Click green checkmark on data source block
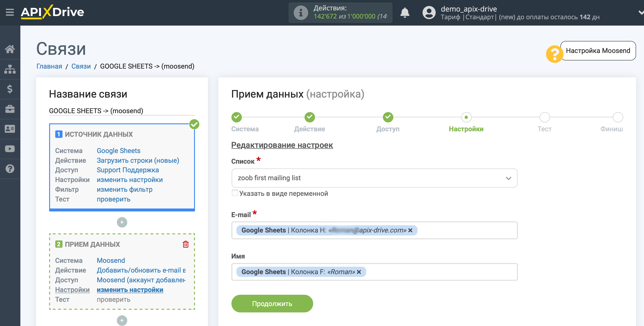644x326 pixels. (194, 124)
